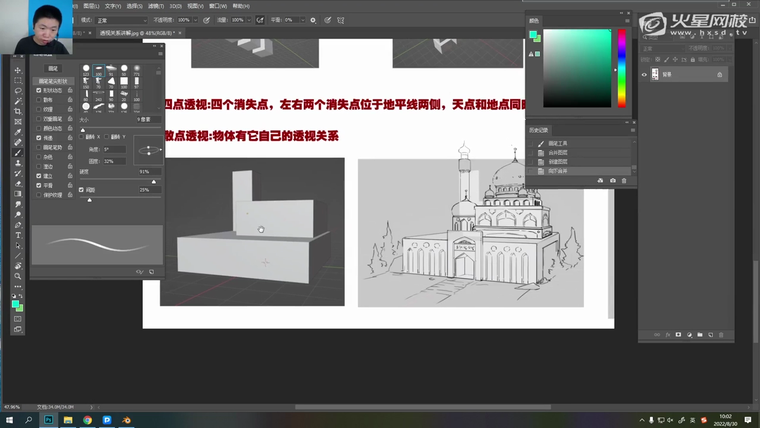
Task: Select the Zoom magnifier tool
Action: 18,276
